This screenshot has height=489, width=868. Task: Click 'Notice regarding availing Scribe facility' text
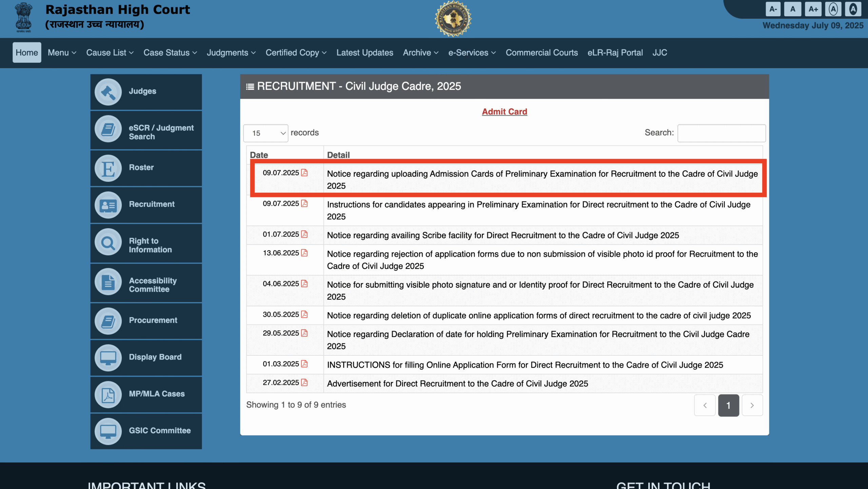tap(503, 235)
